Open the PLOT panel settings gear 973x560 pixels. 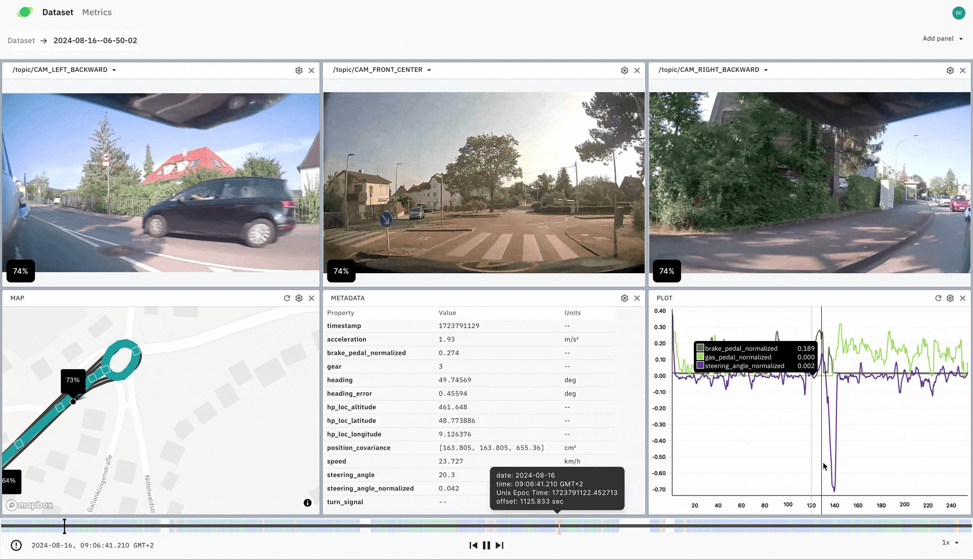pyautogui.click(x=950, y=298)
